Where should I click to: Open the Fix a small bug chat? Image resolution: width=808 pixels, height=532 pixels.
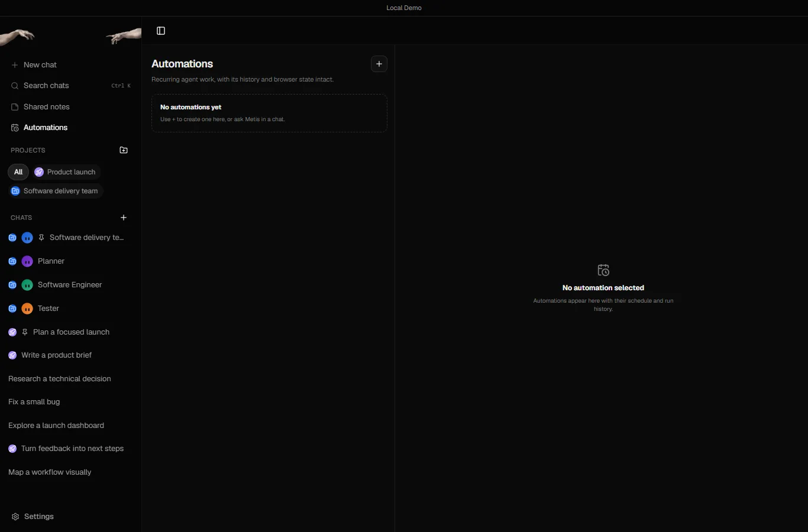(70, 402)
